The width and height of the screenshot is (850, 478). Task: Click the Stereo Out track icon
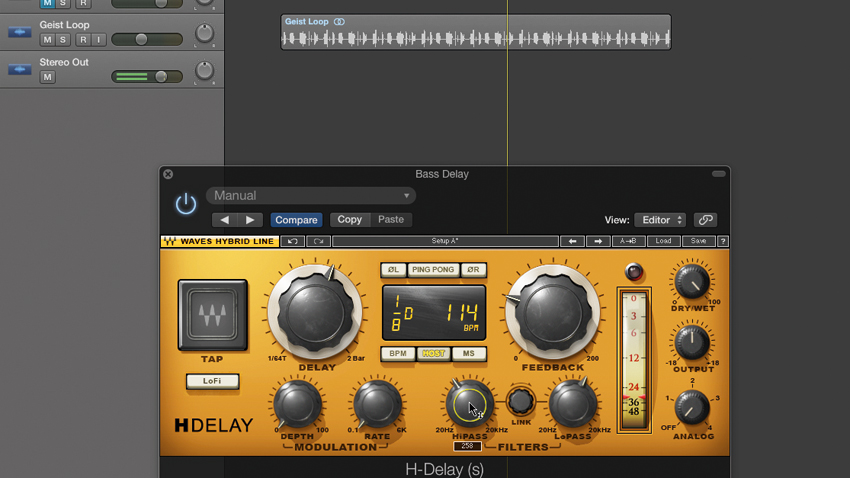[20, 69]
